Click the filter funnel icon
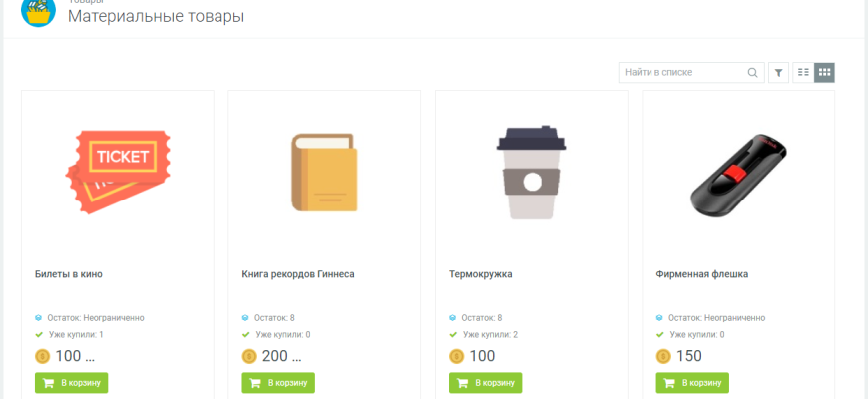Screen dimensions: 868x399 coord(779,72)
